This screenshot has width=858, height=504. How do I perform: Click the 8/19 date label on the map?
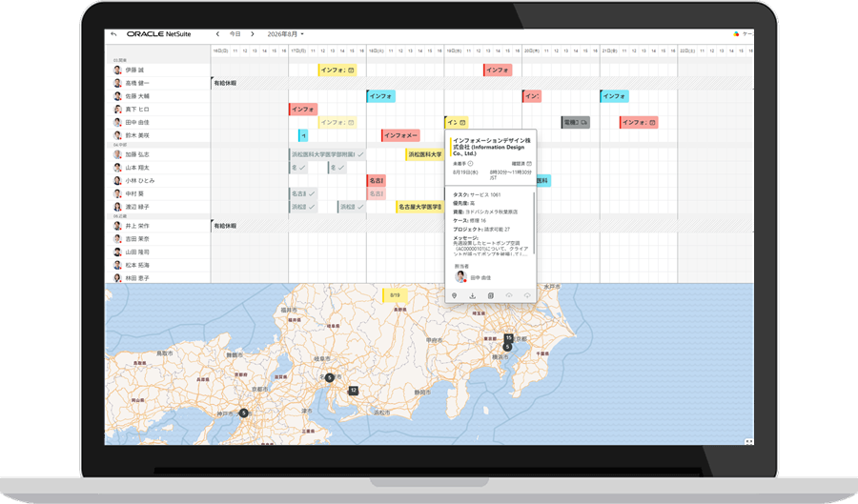395,295
